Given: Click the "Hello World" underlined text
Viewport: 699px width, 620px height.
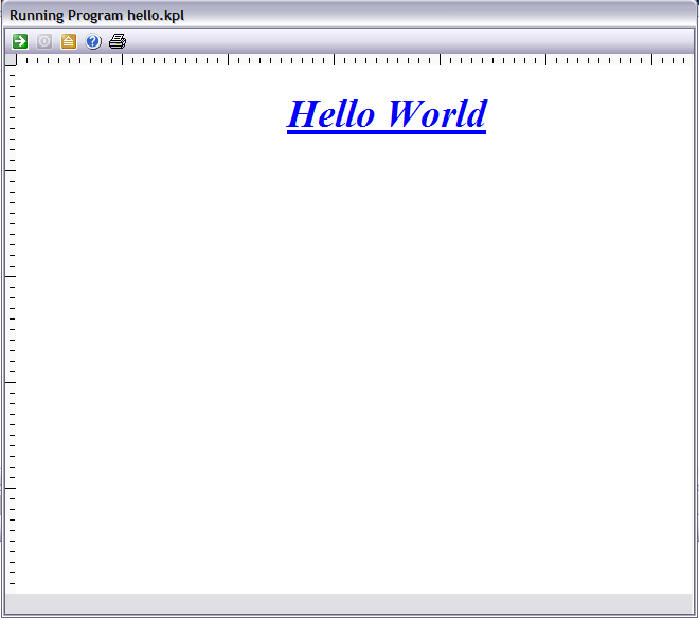Looking at the screenshot, I should click(x=387, y=115).
